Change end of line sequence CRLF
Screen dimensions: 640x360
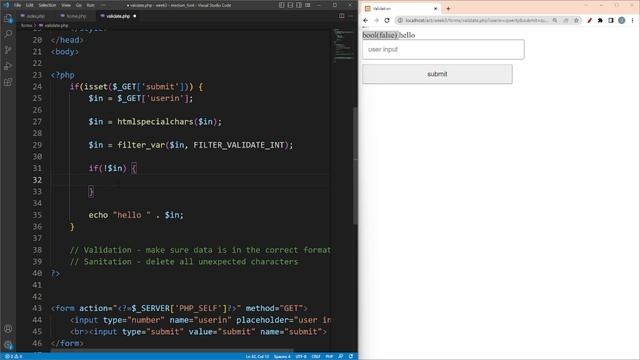[x=316, y=356]
